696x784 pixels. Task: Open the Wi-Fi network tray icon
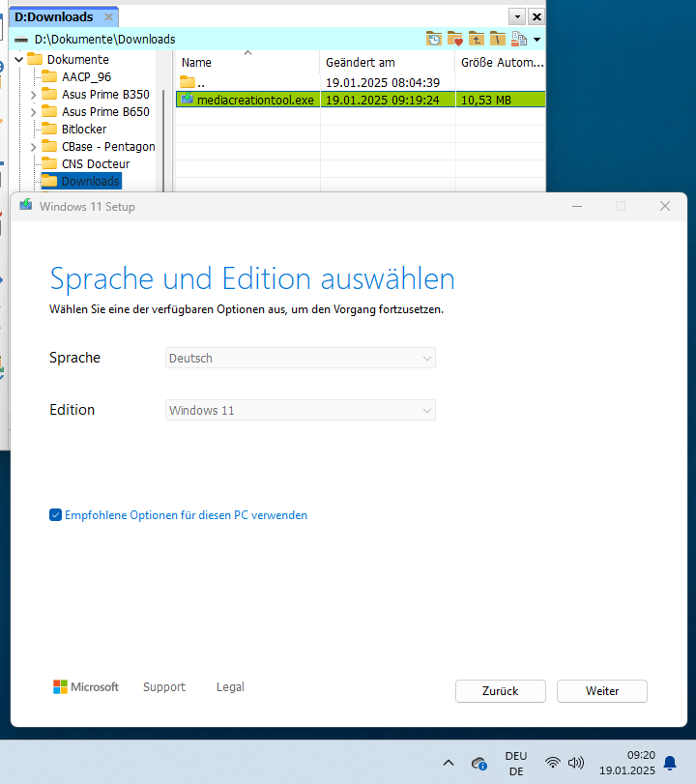553,763
